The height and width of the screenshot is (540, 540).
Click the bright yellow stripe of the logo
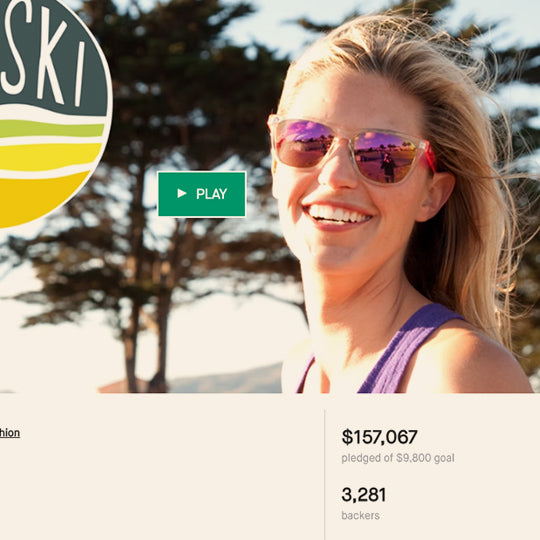point(50,157)
